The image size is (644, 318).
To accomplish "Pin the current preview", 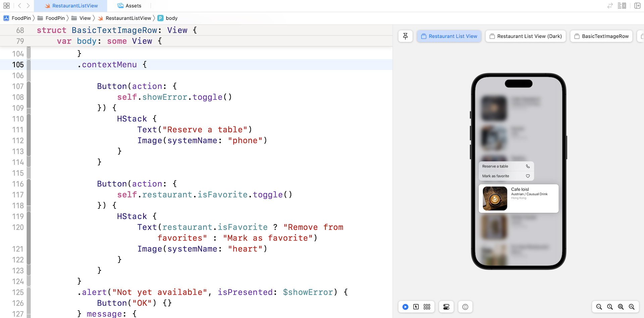I will pos(406,36).
